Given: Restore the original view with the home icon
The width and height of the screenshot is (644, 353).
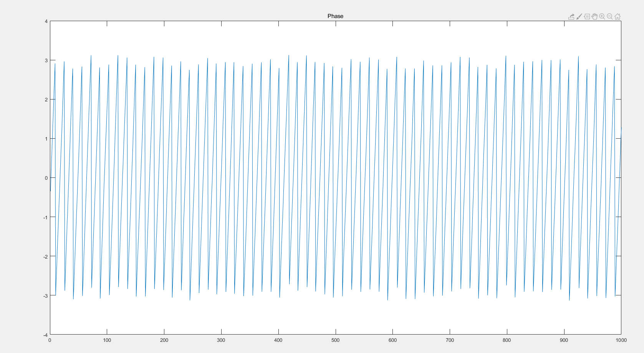Looking at the screenshot, I should pyautogui.click(x=618, y=17).
